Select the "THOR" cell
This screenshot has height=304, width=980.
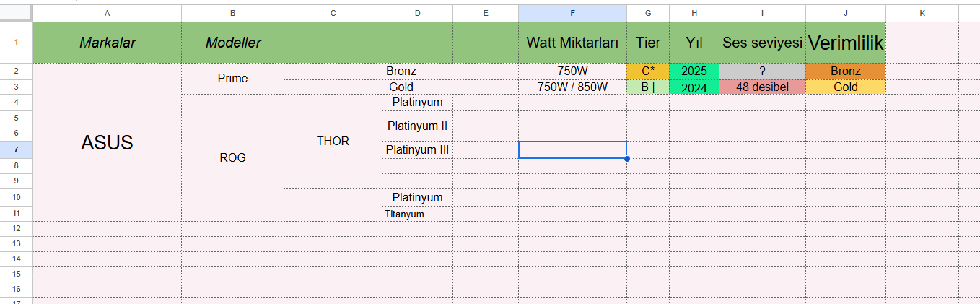pyautogui.click(x=333, y=142)
